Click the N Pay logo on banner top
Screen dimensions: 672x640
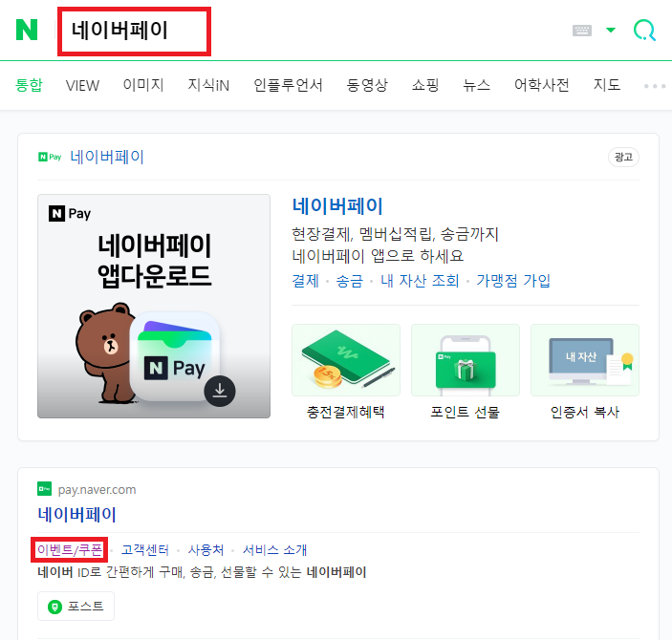[x=70, y=213]
